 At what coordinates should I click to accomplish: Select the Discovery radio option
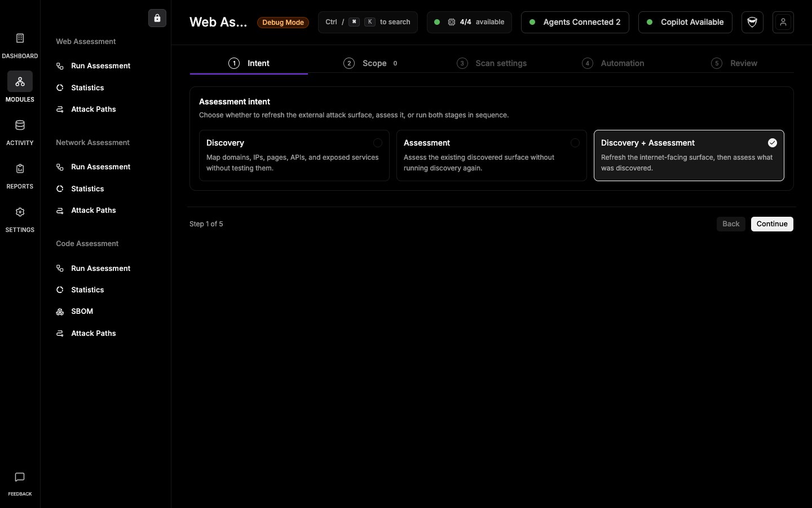(x=378, y=143)
